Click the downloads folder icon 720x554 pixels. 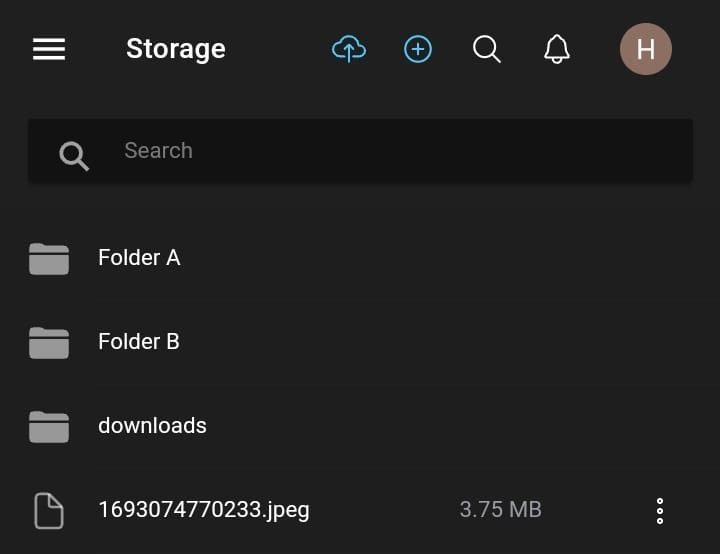pos(49,427)
